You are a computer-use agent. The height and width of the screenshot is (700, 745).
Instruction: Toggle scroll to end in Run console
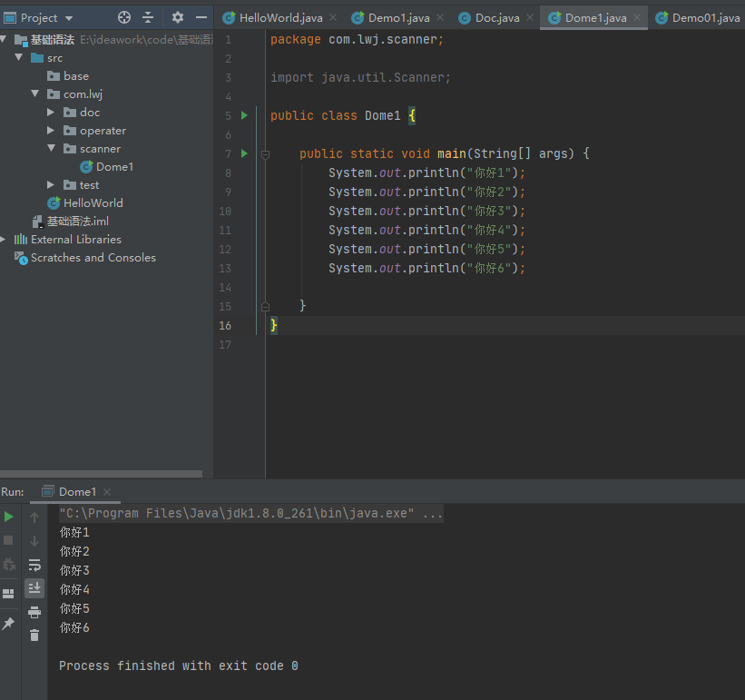(x=34, y=588)
